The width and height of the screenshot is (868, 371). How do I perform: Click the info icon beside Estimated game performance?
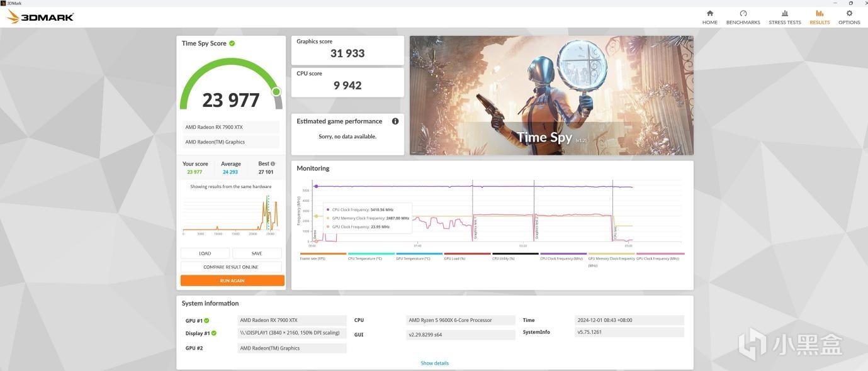click(x=395, y=121)
